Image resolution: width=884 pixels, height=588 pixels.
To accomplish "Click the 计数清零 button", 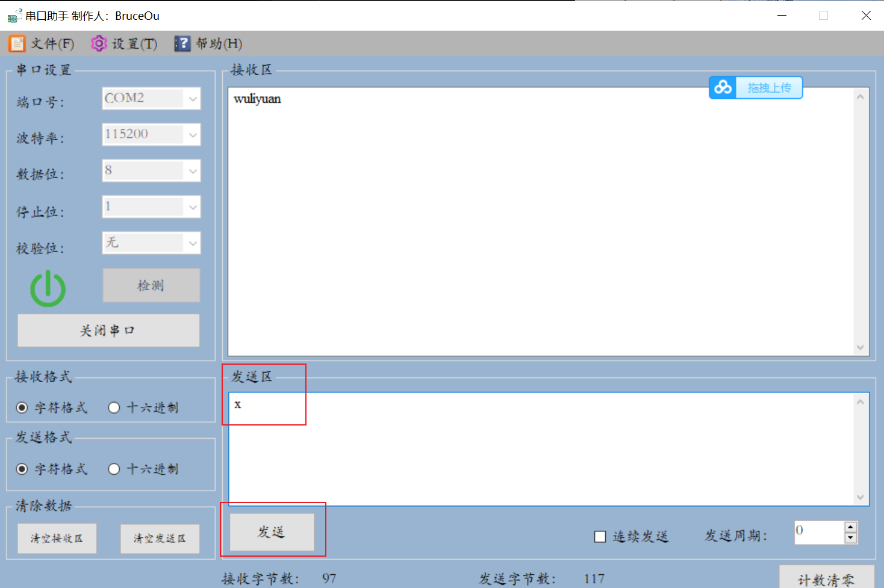I will point(826,577).
